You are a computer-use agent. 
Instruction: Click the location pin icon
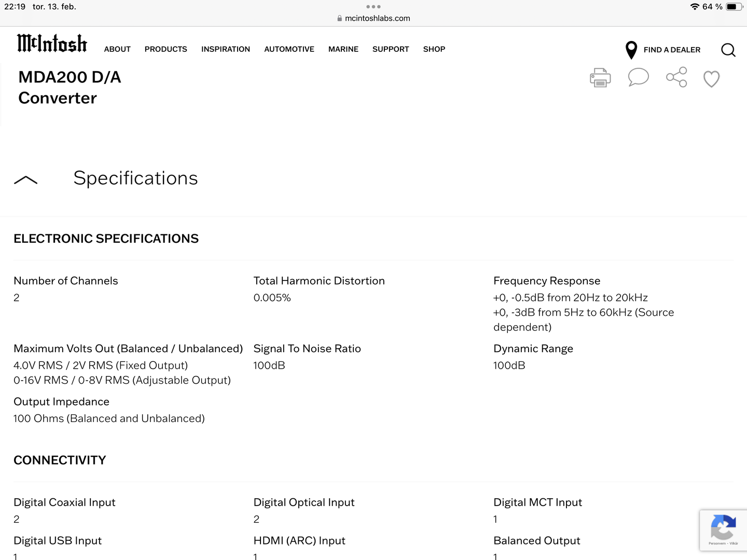click(x=631, y=50)
